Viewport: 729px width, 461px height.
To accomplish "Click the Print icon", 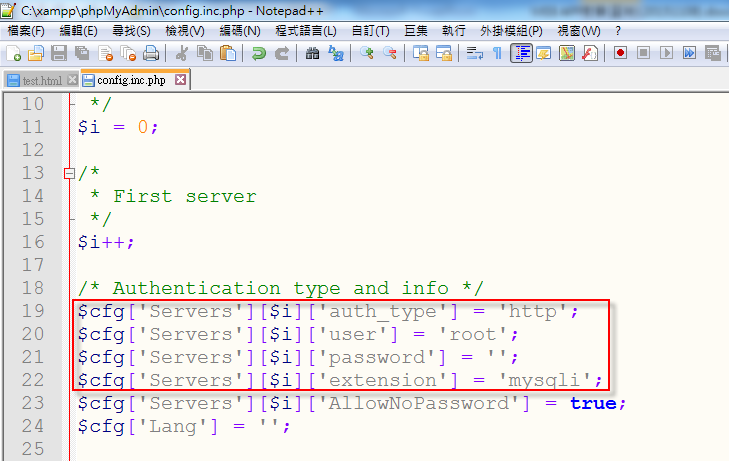I will tap(151, 53).
